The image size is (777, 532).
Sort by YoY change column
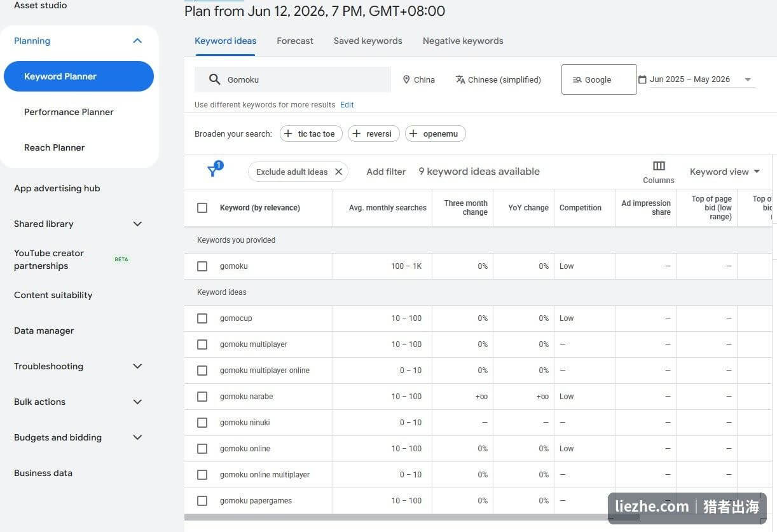coord(528,208)
